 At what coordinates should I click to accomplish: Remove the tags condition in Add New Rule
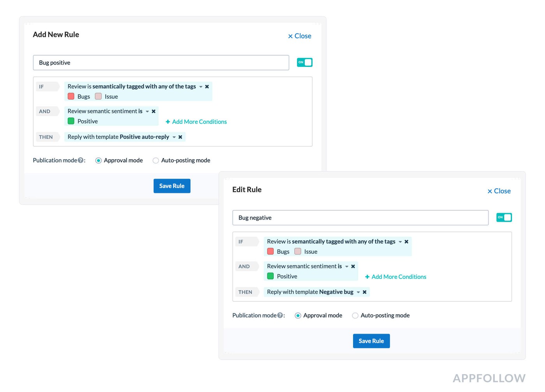(x=207, y=87)
